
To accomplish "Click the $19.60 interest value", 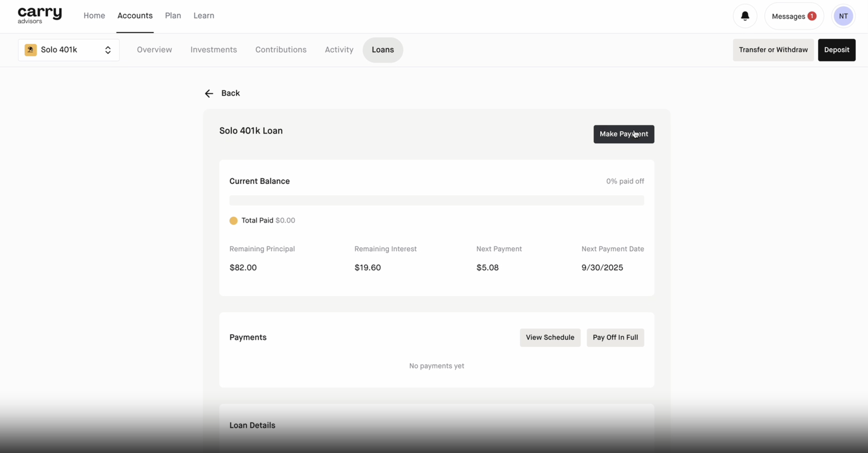I will (368, 268).
